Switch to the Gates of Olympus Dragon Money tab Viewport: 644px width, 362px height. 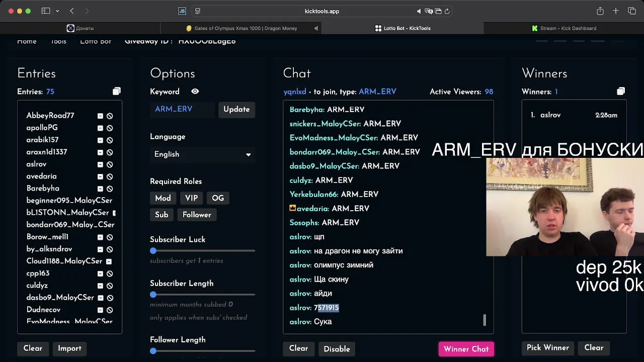pyautogui.click(x=242, y=28)
